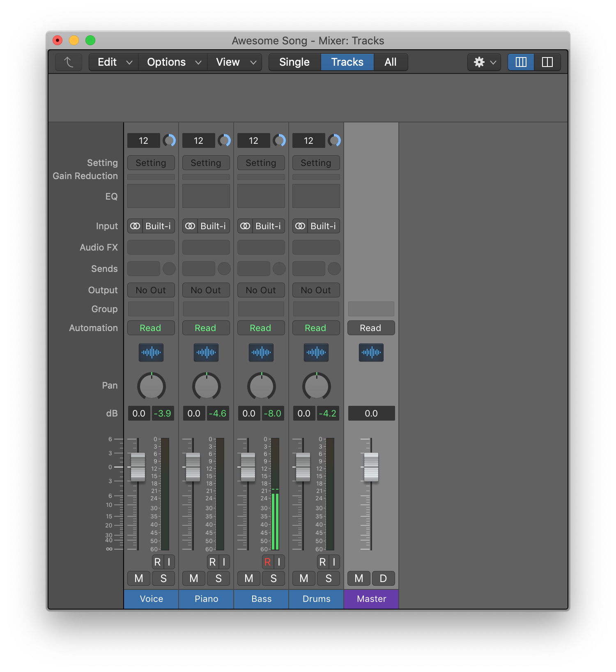Click the Drums track waveform icon
The image size is (616, 672).
(316, 352)
